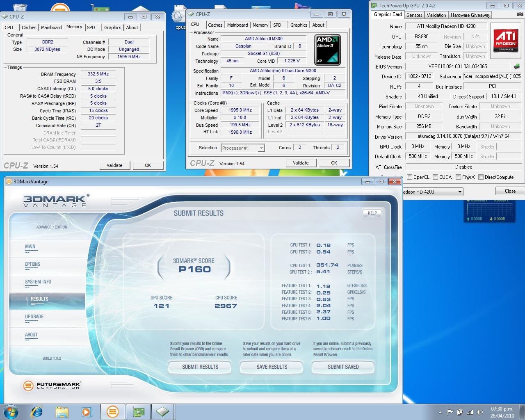Open Windows Media Player from taskbar

(x=87, y=411)
